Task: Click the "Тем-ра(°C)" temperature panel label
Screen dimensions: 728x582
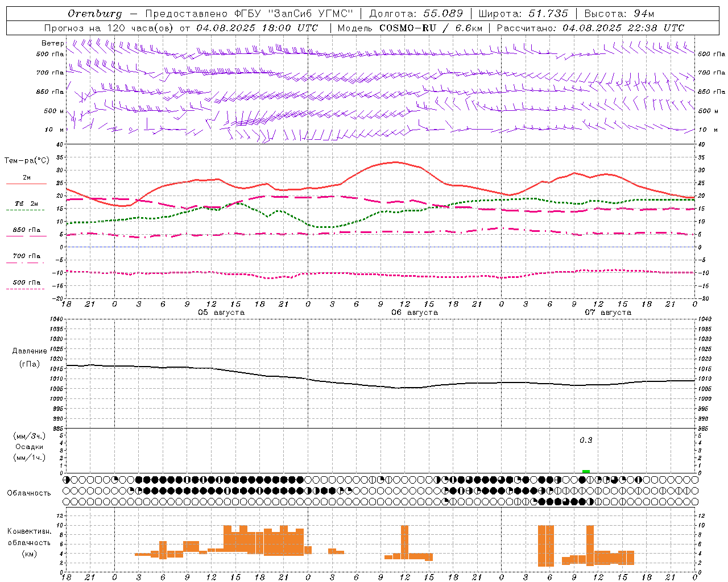Action: pyautogui.click(x=27, y=161)
